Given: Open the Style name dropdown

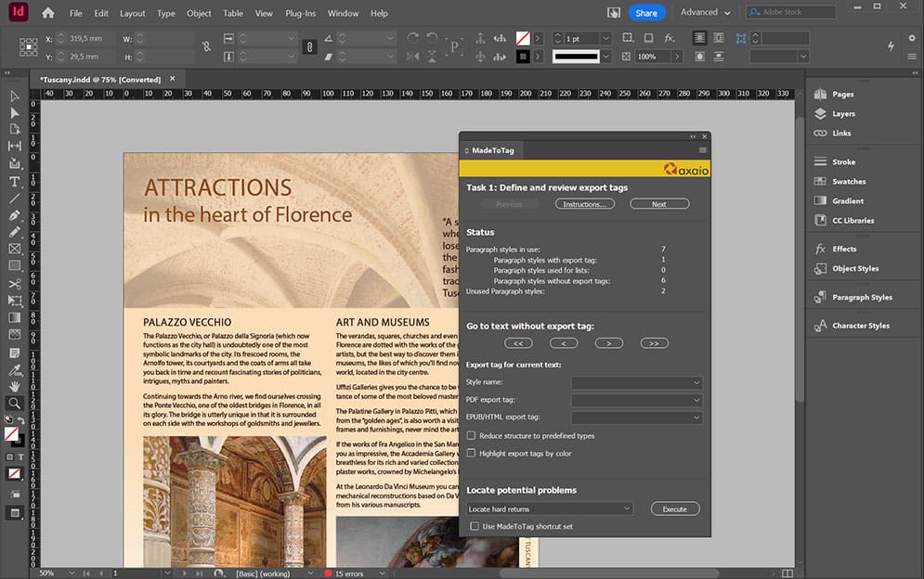Looking at the screenshot, I should (x=636, y=383).
